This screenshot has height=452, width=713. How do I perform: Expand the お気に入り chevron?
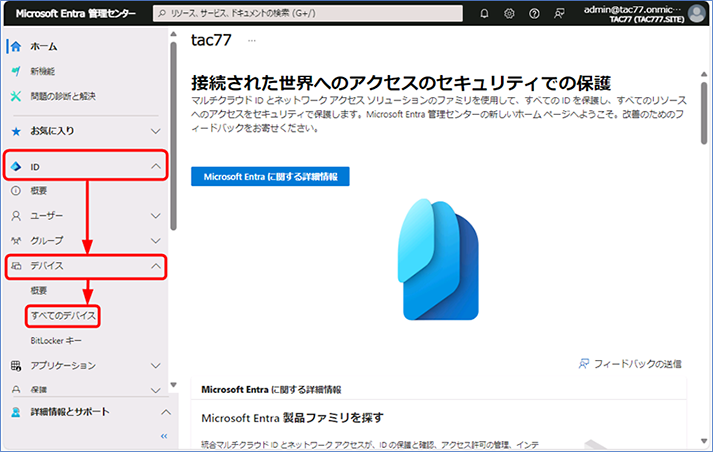pos(156,131)
